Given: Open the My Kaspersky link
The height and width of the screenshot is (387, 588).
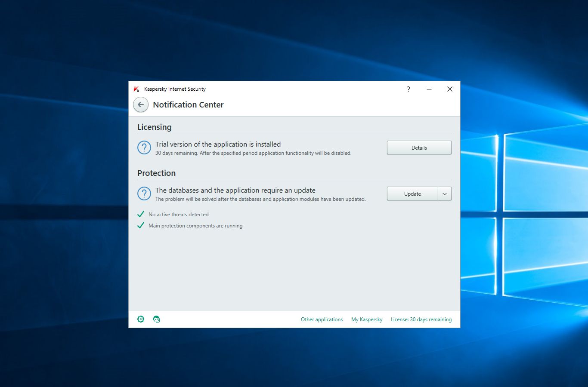Looking at the screenshot, I should 367,319.
